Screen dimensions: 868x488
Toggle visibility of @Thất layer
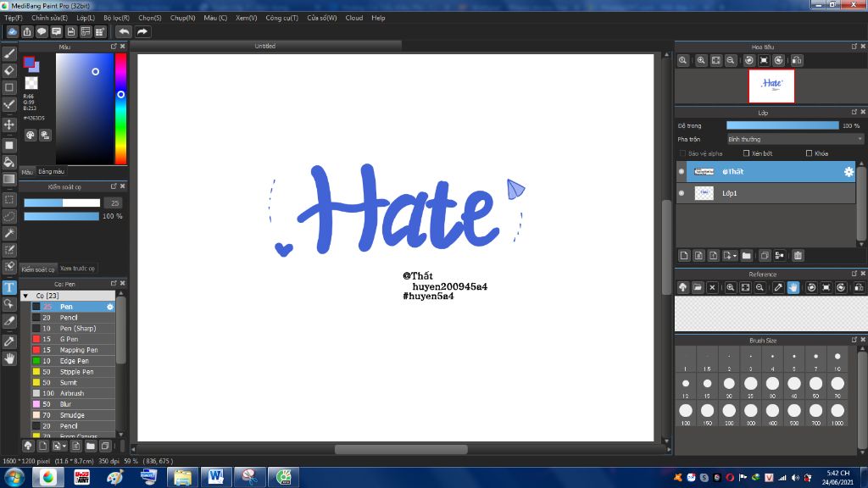click(x=682, y=171)
